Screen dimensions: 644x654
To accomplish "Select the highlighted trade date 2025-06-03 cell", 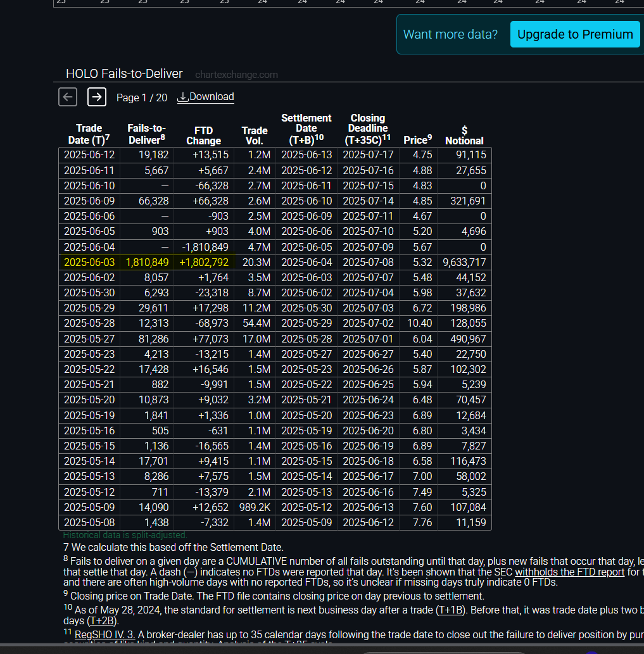I will click(x=89, y=262).
